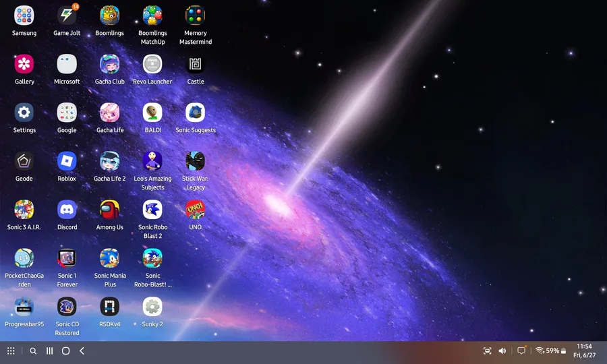Launch the Castle app
Screen dimensions: 607x364
click(195, 64)
